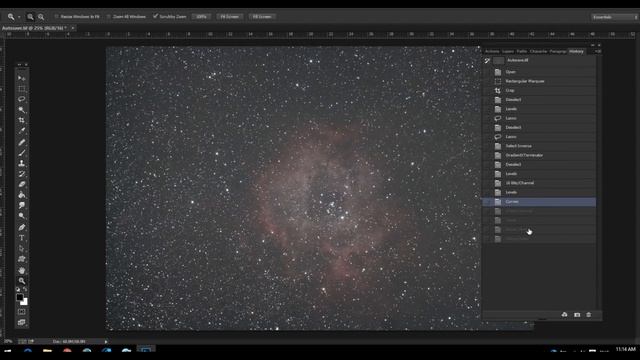Viewport: 640px width, 360px height.
Task: Select Crop history state
Action: pyautogui.click(x=539, y=91)
